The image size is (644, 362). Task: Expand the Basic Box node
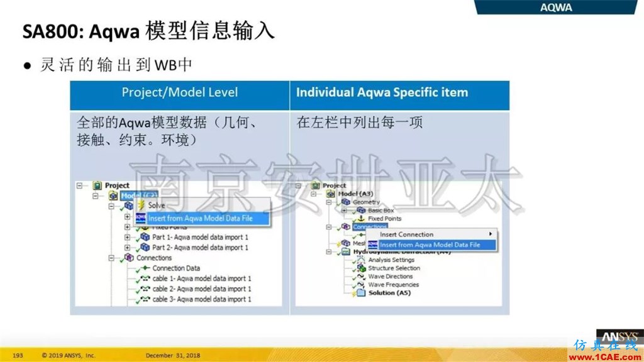coord(344,210)
